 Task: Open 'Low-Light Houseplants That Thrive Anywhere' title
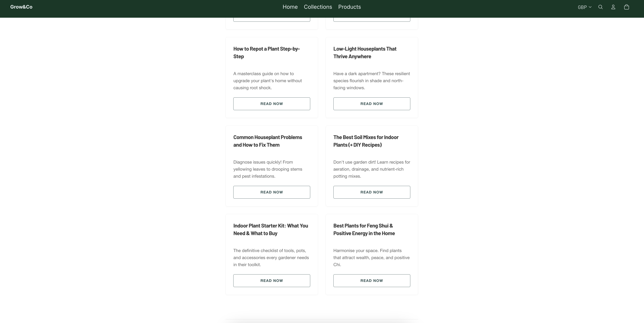click(x=364, y=53)
